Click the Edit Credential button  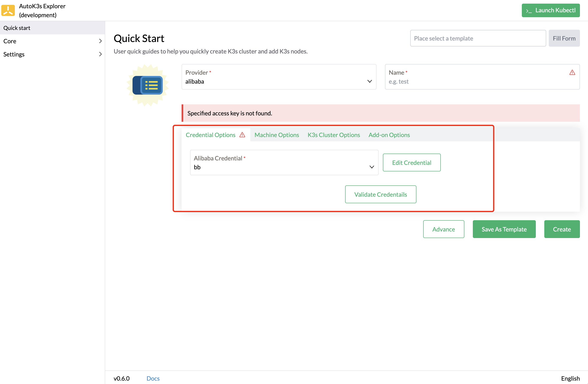411,162
